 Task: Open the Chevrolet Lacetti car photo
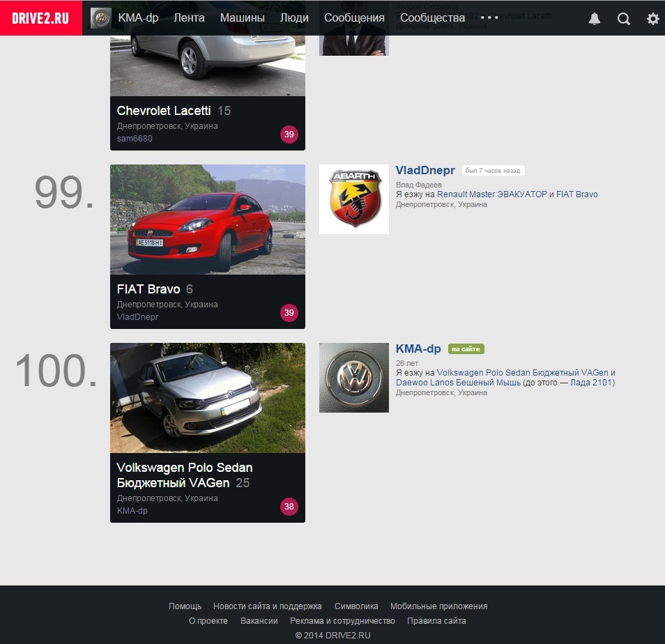click(208, 66)
